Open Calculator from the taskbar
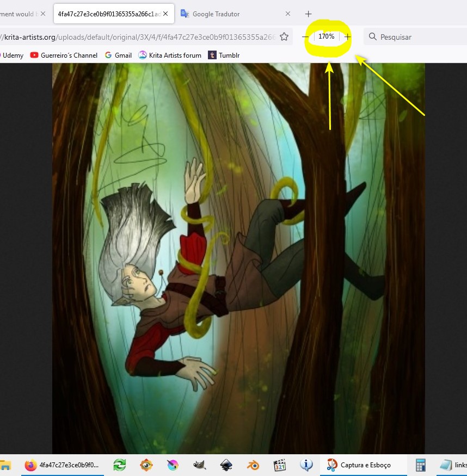Viewport: 467px width, 476px height. (x=420, y=465)
